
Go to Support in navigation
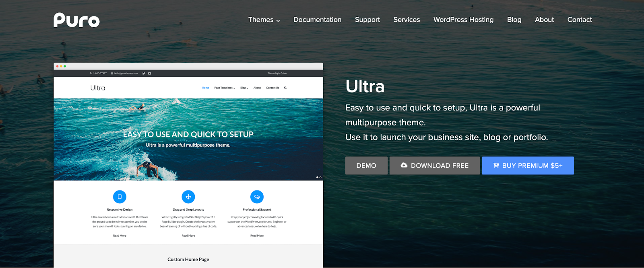(x=367, y=20)
